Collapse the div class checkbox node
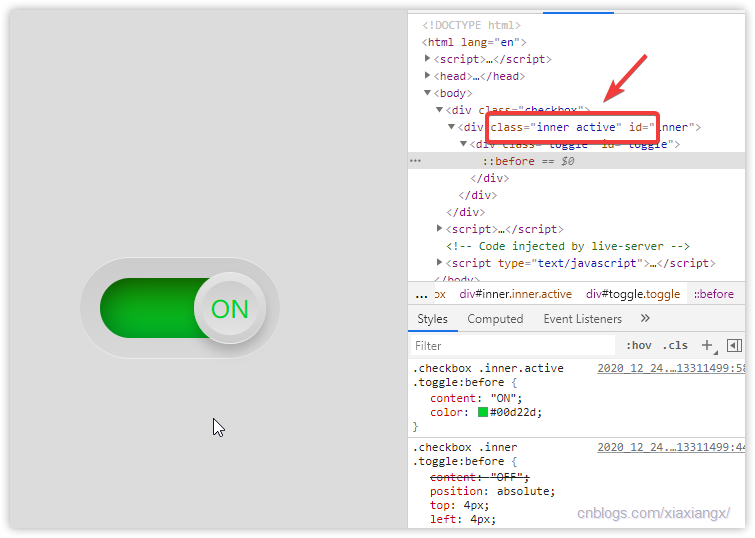This screenshot has width=755, height=538. point(439,110)
